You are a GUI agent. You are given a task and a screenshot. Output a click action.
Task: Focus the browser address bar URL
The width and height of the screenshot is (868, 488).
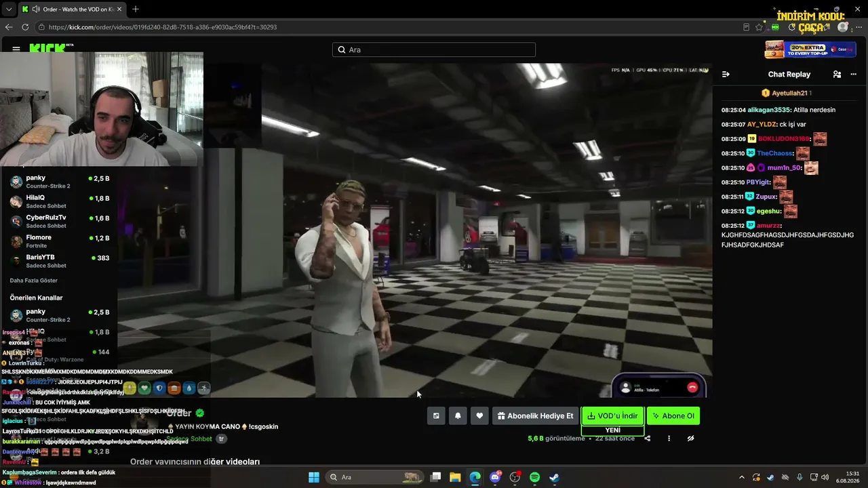coord(163,27)
